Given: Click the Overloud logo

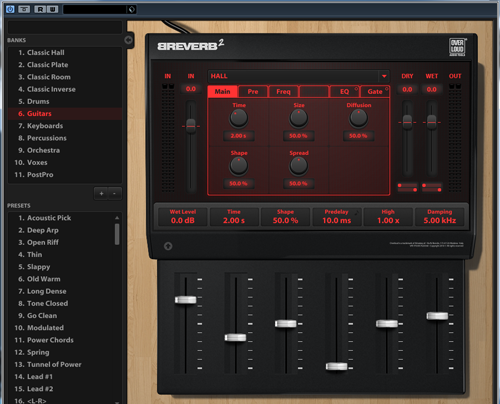Looking at the screenshot, I should pos(457,47).
